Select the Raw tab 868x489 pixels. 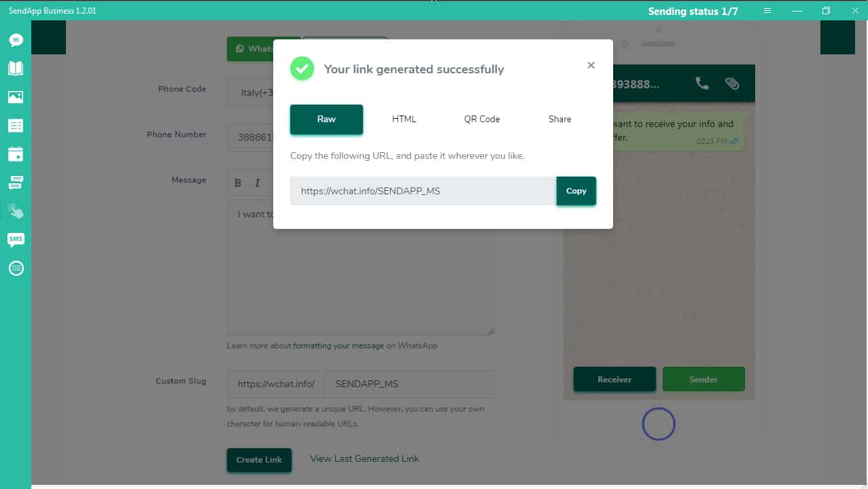coord(326,120)
